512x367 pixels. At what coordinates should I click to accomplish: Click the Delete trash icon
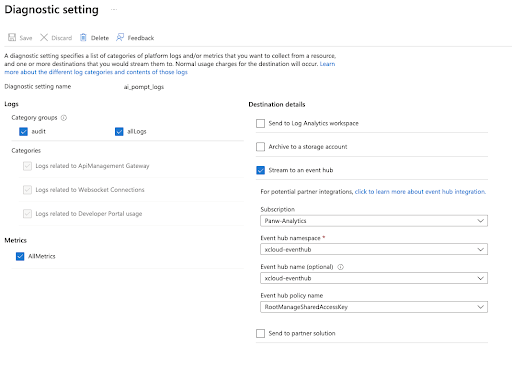[x=83, y=37]
